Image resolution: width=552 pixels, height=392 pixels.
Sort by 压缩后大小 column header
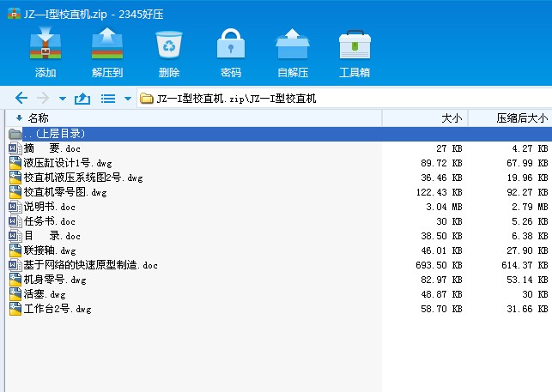pyautogui.click(x=510, y=118)
